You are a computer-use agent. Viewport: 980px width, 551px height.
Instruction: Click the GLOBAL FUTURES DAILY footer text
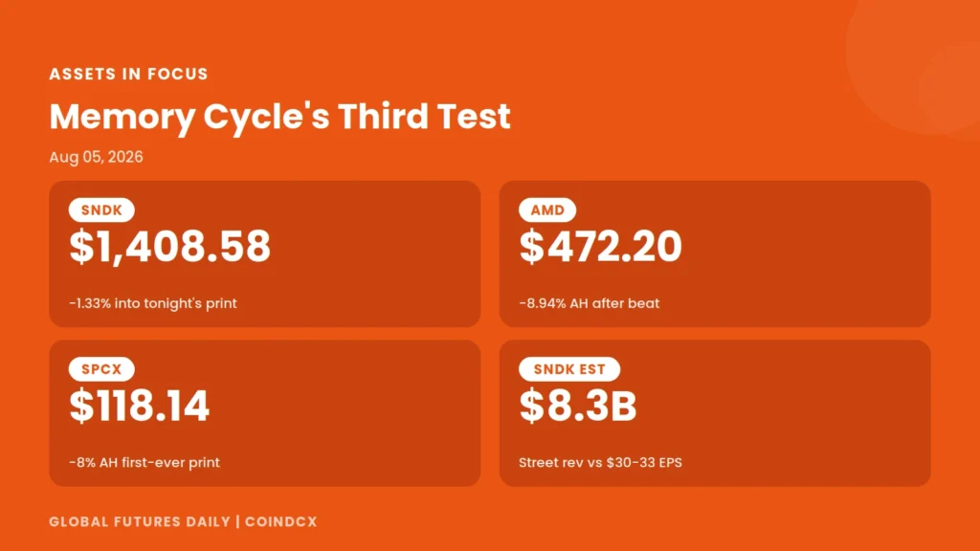coord(140,521)
